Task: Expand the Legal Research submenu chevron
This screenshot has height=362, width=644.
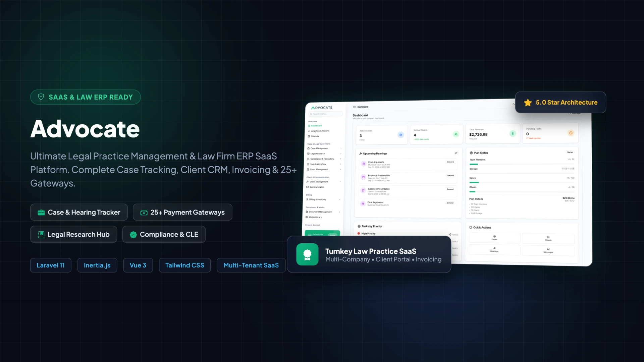Action: tap(341, 154)
